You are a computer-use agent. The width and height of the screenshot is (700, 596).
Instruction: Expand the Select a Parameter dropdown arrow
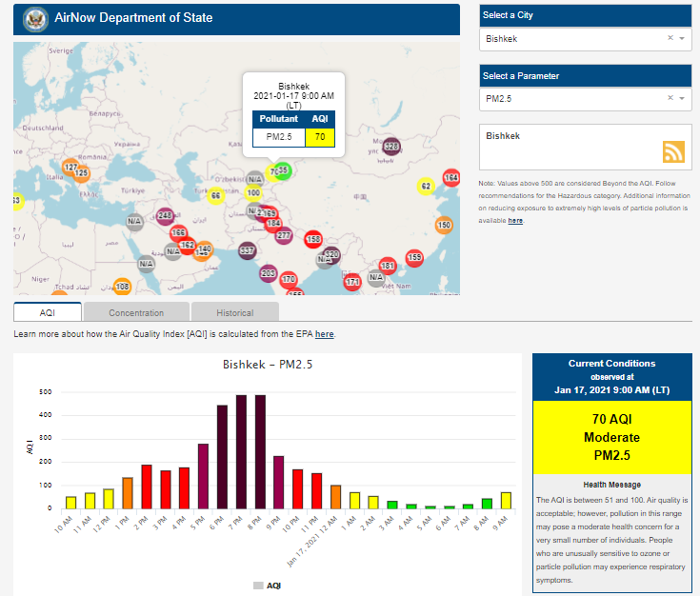682,98
